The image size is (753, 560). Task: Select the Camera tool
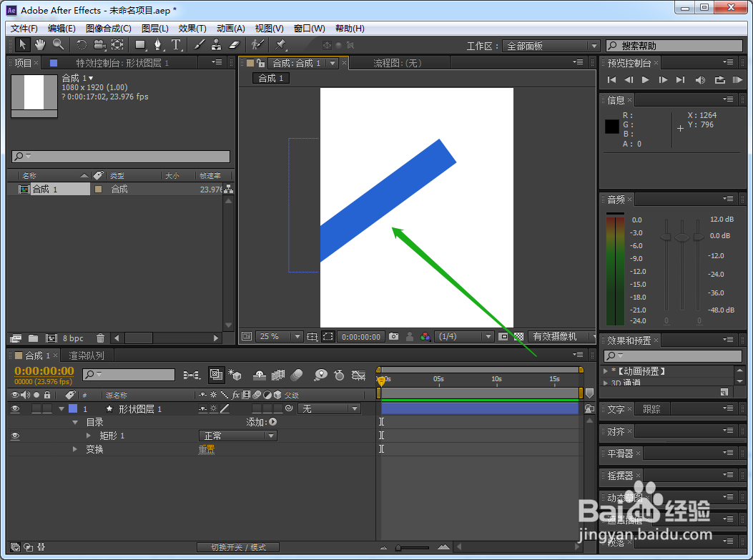coord(99,44)
